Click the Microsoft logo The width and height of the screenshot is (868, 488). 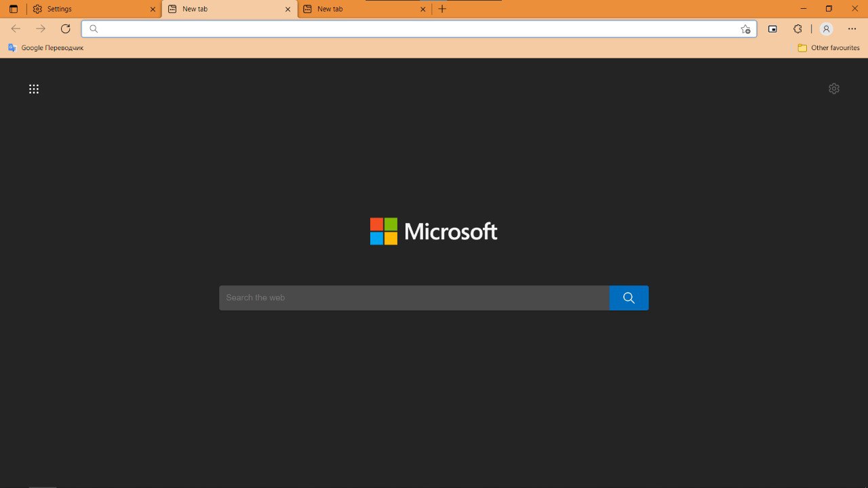tap(434, 231)
